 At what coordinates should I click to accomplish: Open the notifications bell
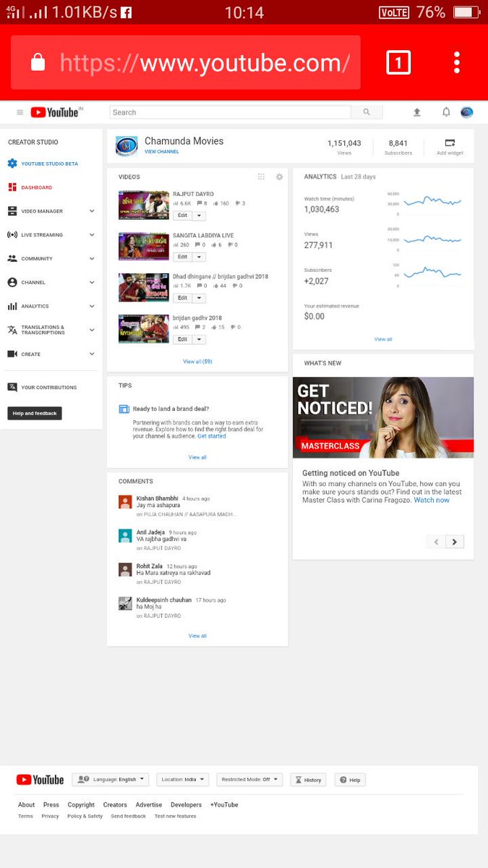pyautogui.click(x=446, y=112)
